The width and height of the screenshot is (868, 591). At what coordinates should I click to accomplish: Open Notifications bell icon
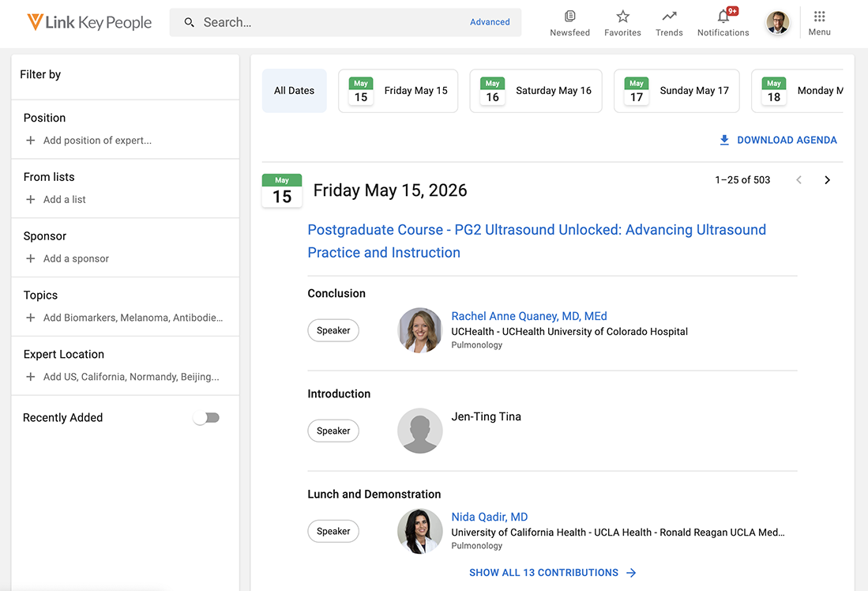(723, 17)
